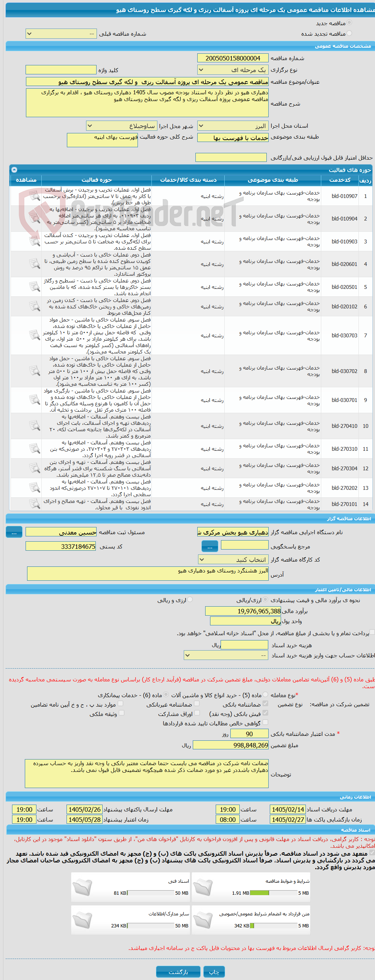Click مدت اعتبار ضمانتنامه بانکی field
The width and height of the screenshot is (375, 980).
(x=249, y=734)
